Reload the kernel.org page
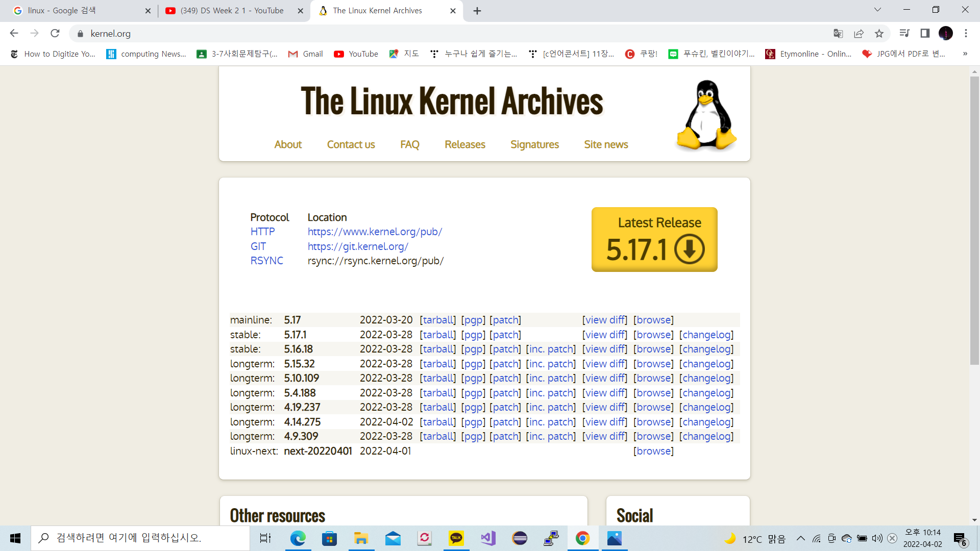The image size is (980, 551). (55, 34)
